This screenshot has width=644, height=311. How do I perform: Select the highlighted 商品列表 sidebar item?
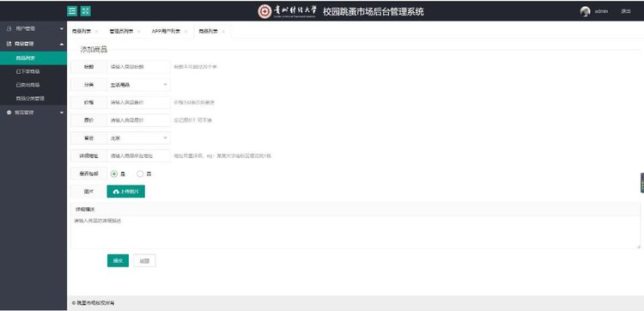(x=33, y=58)
